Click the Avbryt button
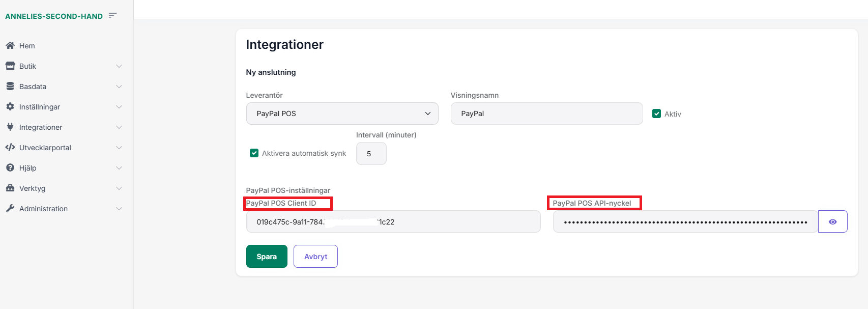Image resolution: width=868 pixels, height=309 pixels. coord(315,256)
